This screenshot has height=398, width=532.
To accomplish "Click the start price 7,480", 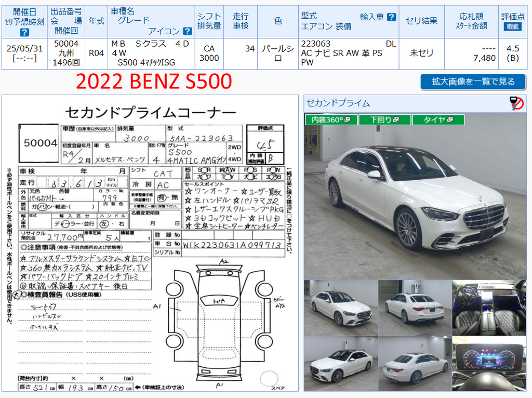I will 485,58.
